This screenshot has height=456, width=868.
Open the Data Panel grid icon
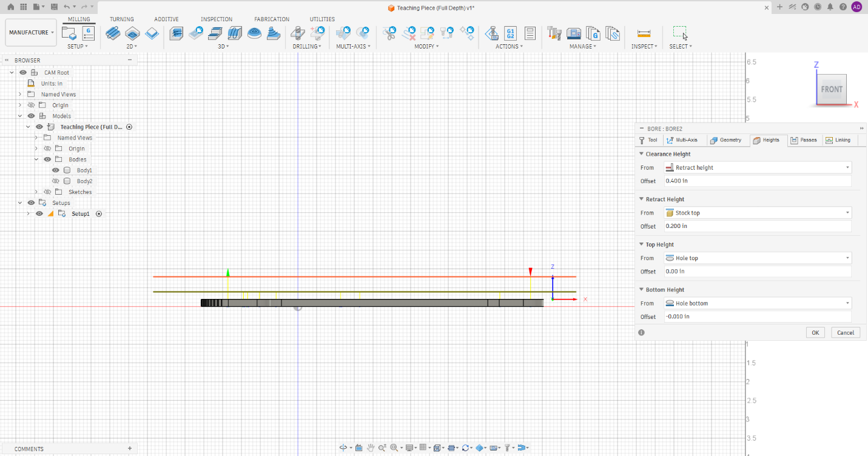tap(24, 7)
